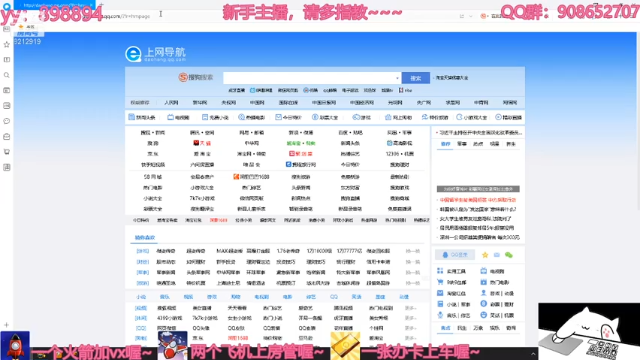This screenshot has width=640, height=360.
Task: Select the 猜你喜欢 section tab
Action: click(x=144, y=238)
